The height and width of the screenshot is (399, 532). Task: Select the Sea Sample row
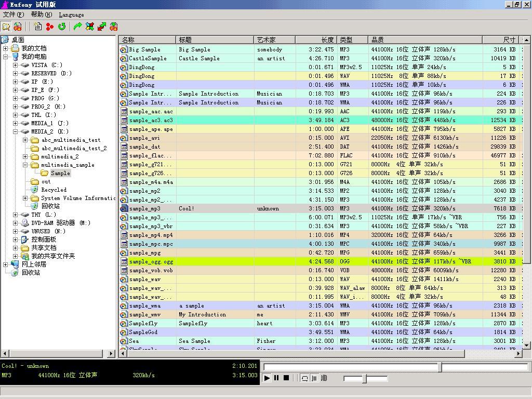(x=321, y=341)
